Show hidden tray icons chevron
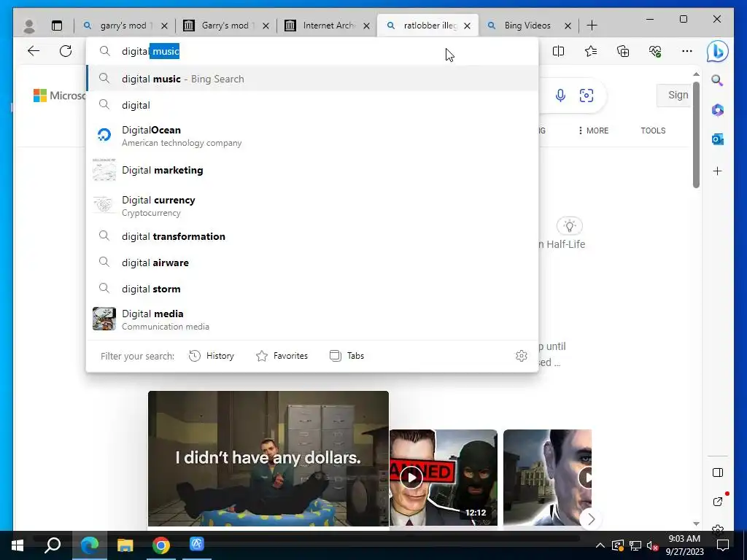The height and width of the screenshot is (560, 747). (x=600, y=545)
